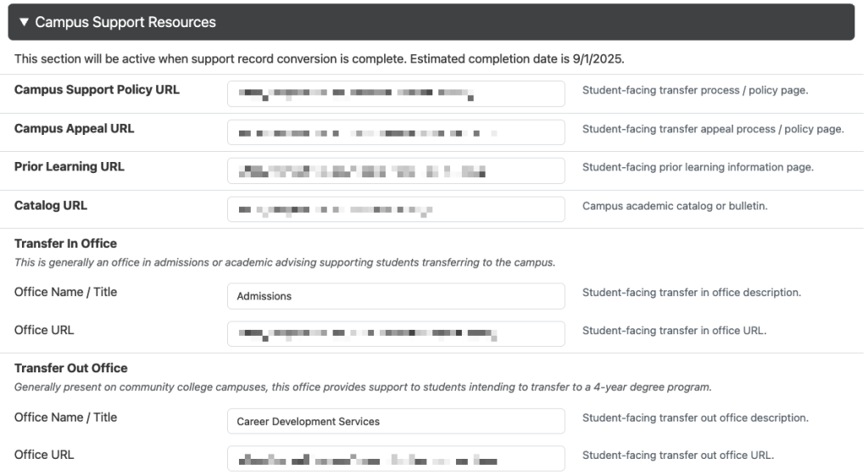Click the Transfer Out Office heading
The height and width of the screenshot is (475, 868).
71,368
